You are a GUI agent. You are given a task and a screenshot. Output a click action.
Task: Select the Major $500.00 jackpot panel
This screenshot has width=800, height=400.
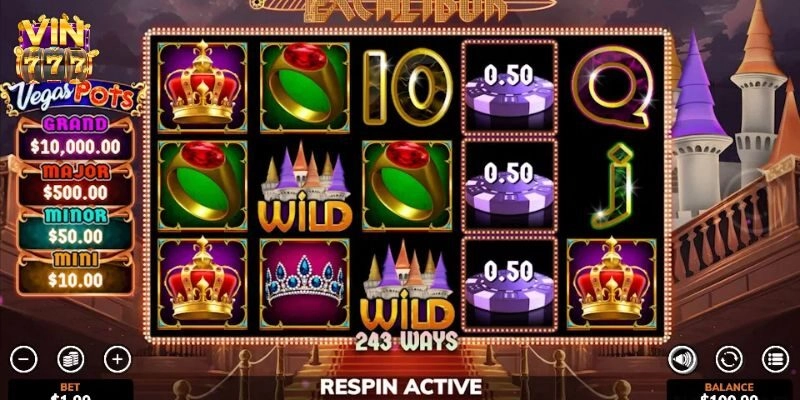pos(75,185)
